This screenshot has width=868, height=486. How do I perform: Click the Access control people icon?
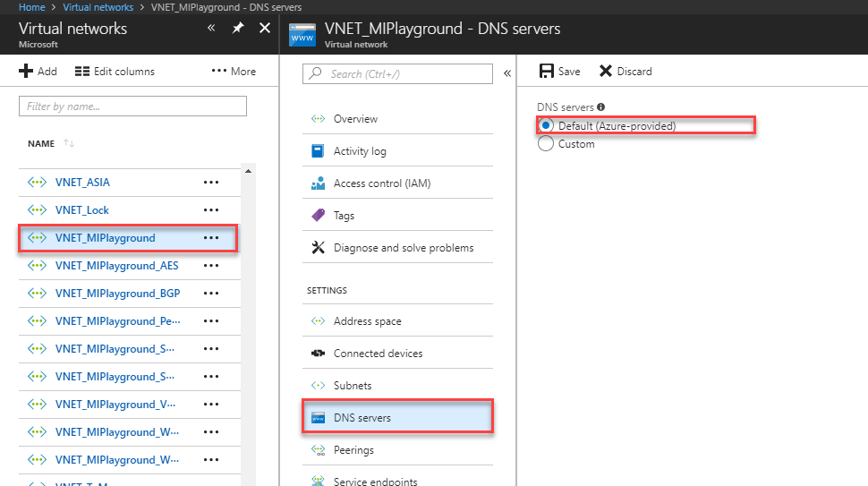318,183
